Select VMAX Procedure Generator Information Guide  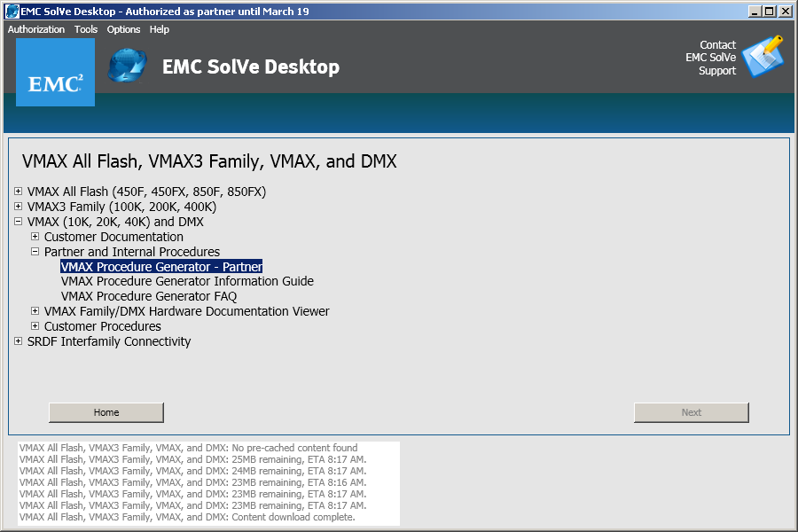187,282
